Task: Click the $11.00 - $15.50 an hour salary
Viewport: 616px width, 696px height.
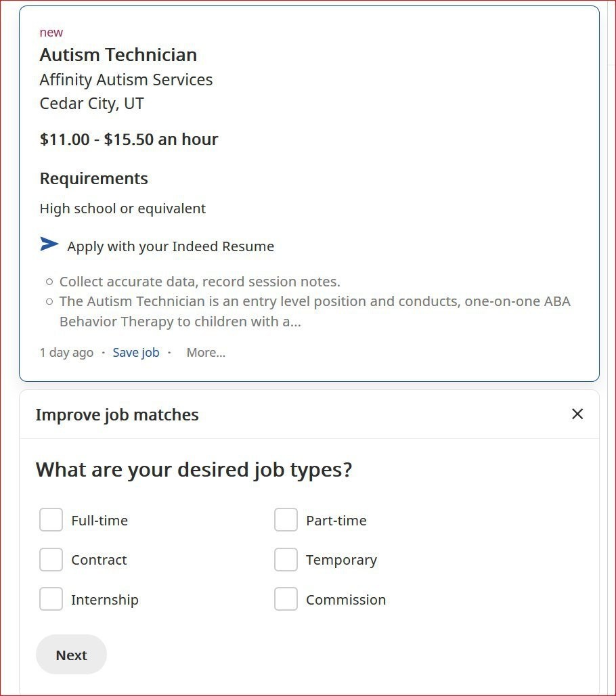Action: tap(129, 139)
